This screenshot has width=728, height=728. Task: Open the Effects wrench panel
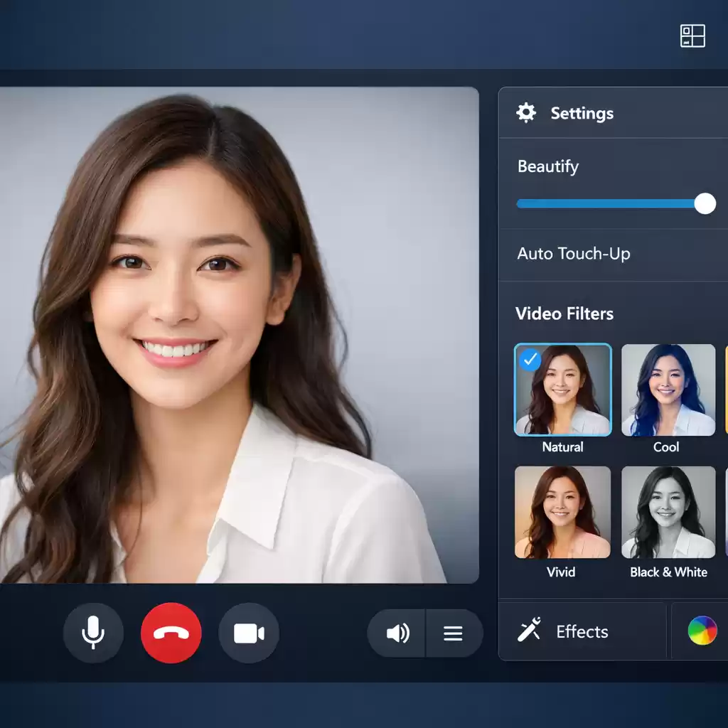(527, 631)
